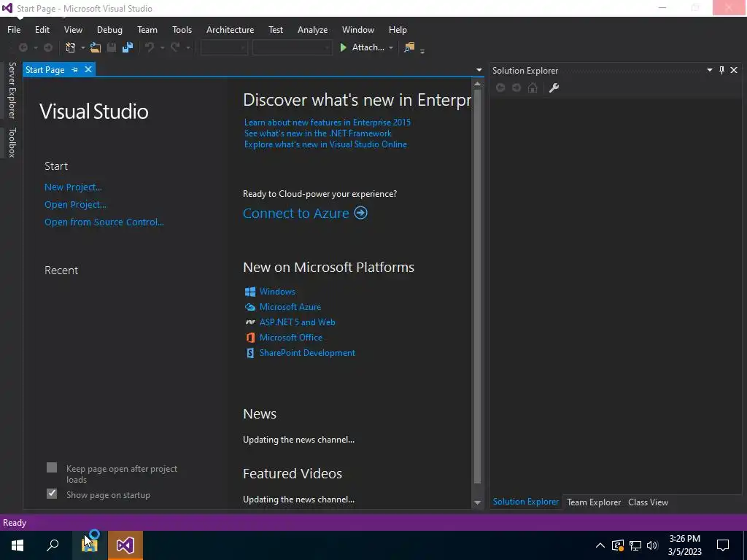Close the Solution Explorer panel
Image resolution: width=747 pixels, height=560 pixels.
coord(734,70)
